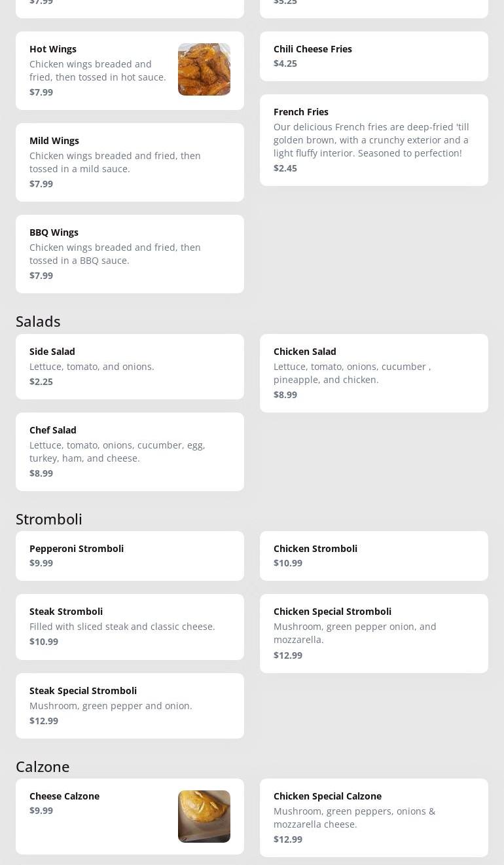Click the Salads section heading
Image resolution: width=504 pixels, height=865 pixels.
coord(38,322)
